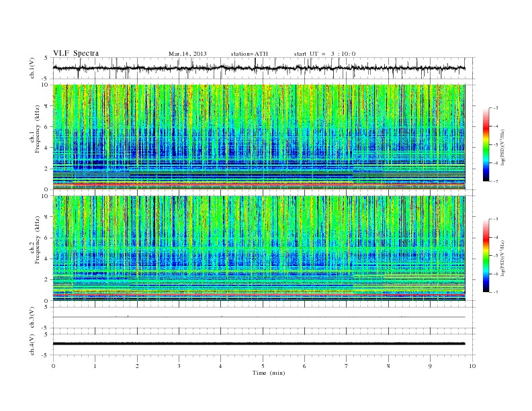Viewport: 532px width, 411px height.
Task: Click the ch.1 PSD color scale bar
Action: 486,144
